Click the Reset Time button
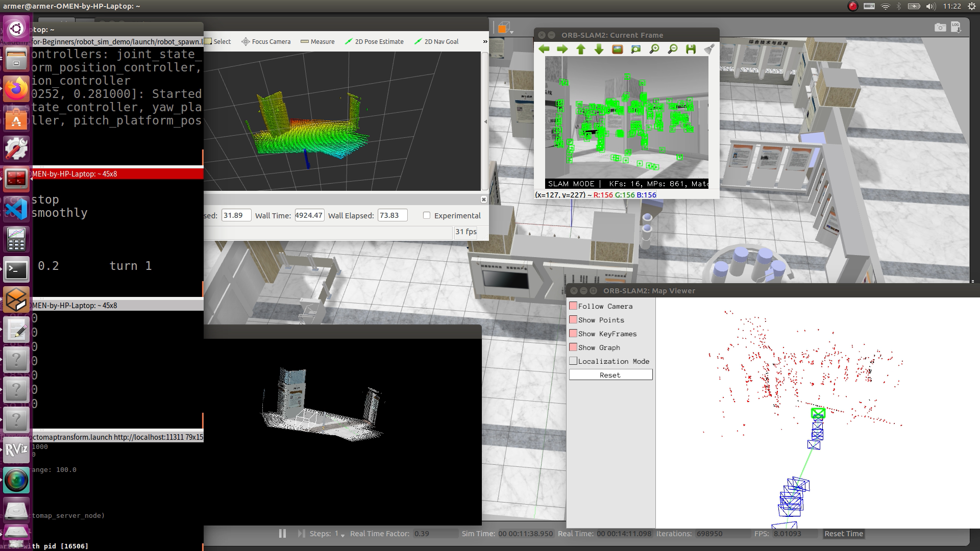Image resolution: width=980 pixels, height=551 pixels. 844,534
